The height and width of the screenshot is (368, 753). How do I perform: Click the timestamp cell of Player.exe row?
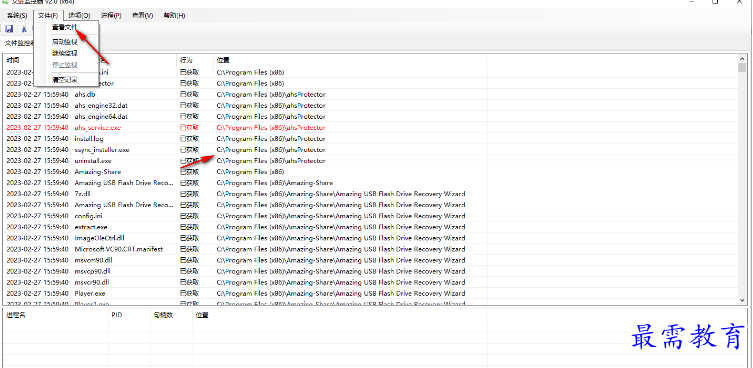click(37, 294)
